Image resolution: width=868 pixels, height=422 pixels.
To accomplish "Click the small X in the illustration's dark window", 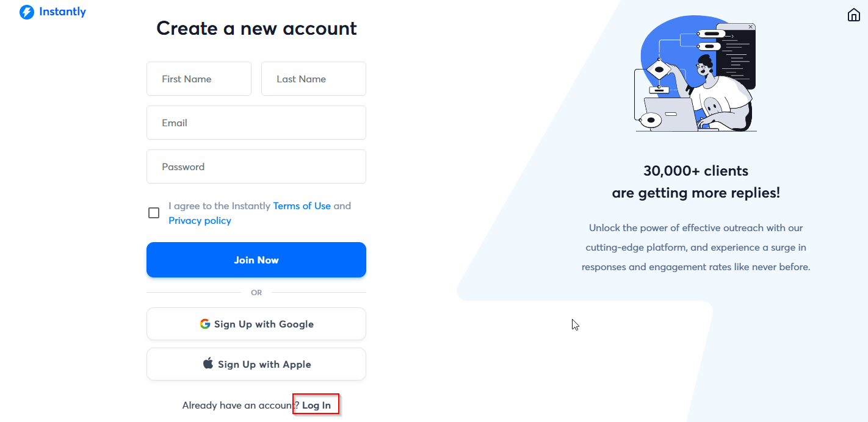I will [751, 27].
